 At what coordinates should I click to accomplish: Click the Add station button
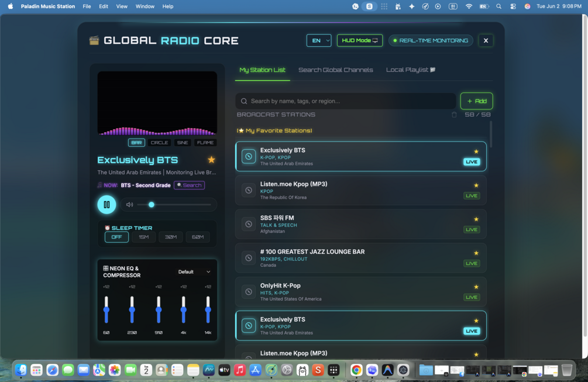click(x=477, y=101)
